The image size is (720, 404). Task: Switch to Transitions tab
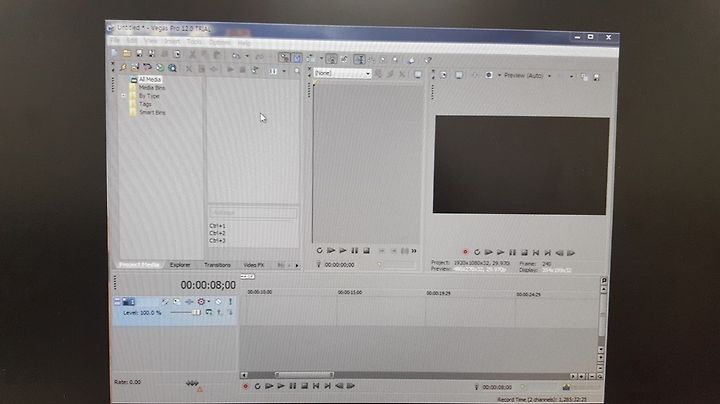tap(217, 265)
